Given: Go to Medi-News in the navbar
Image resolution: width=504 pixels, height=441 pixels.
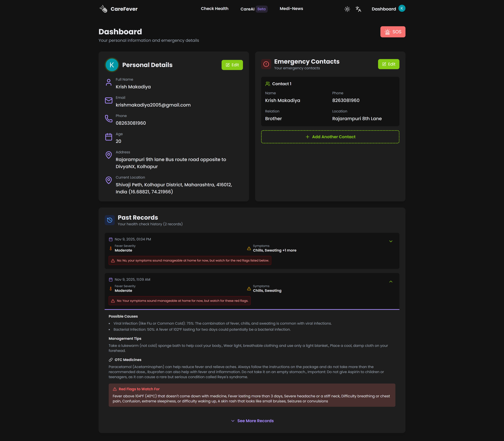Looking at the screenshot, I should pos(291,9).
